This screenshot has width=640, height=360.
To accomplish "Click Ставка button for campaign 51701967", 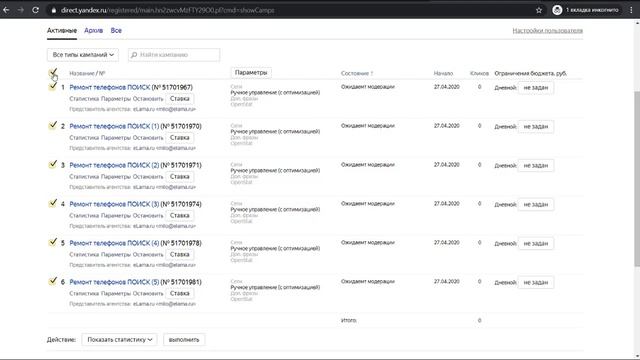I will [180, 99].
